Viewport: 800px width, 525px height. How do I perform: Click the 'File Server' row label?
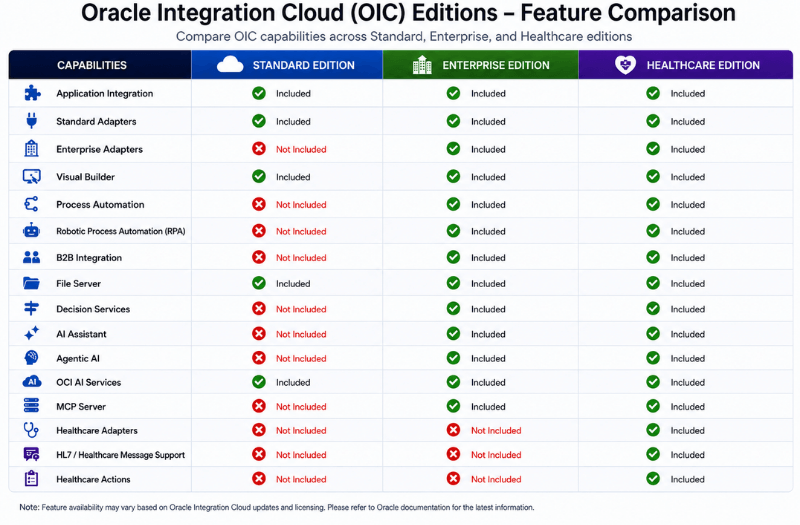[x=78, y=284]
